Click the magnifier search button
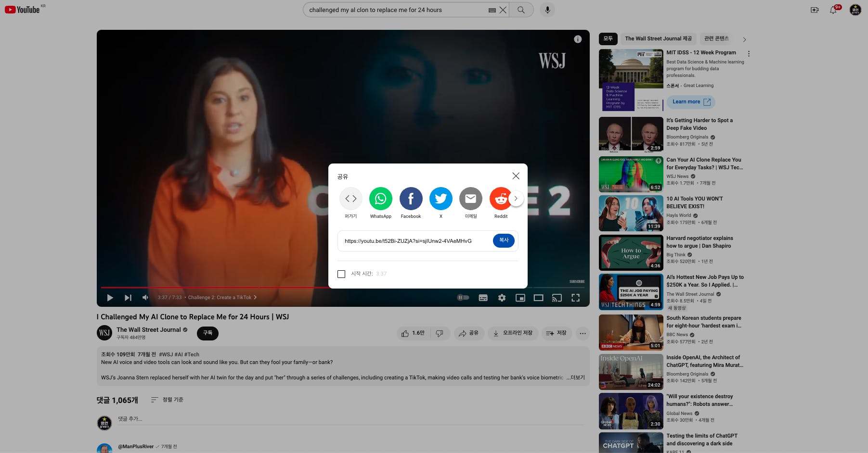The image size is (868, 453). (x=521, y=10)
